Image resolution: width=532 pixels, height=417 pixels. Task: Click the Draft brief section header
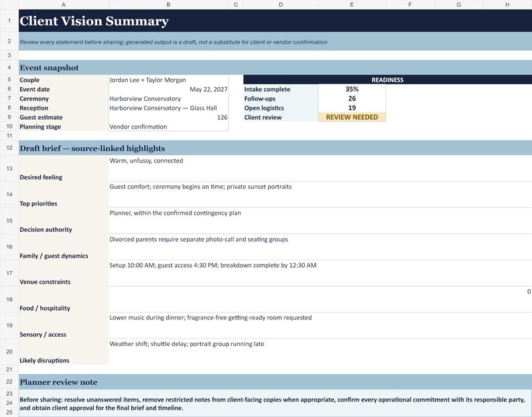pyautogui.click(x=275, y=148)
